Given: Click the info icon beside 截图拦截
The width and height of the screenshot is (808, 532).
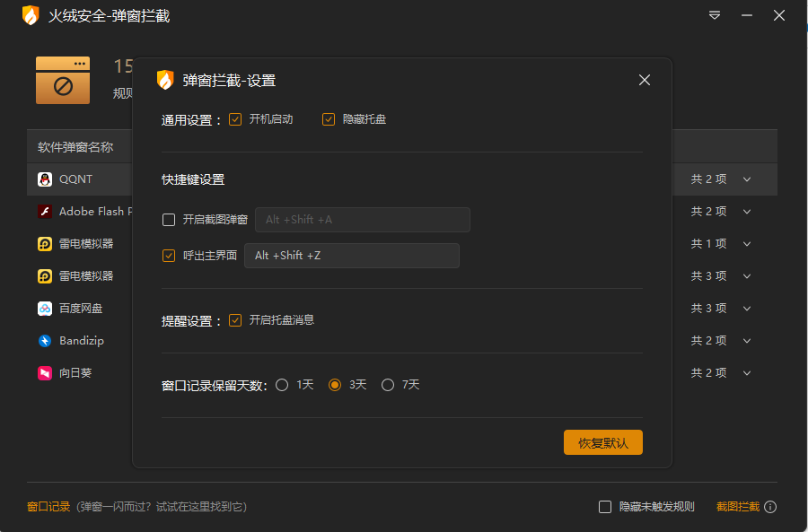Looking at the screenshot, I should (770, 507).
